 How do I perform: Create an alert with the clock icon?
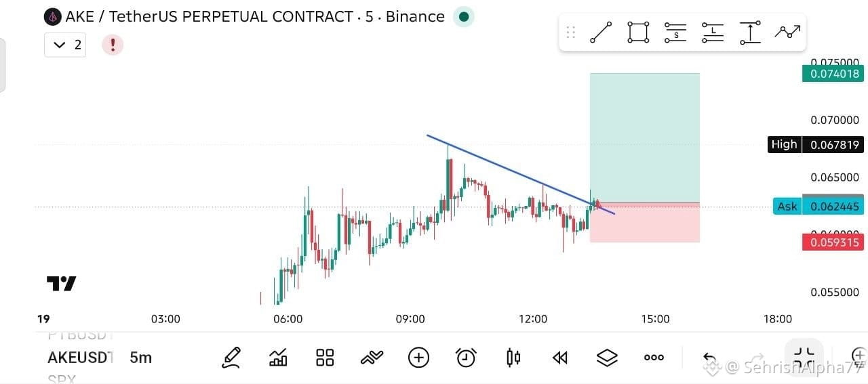point(466,358)
